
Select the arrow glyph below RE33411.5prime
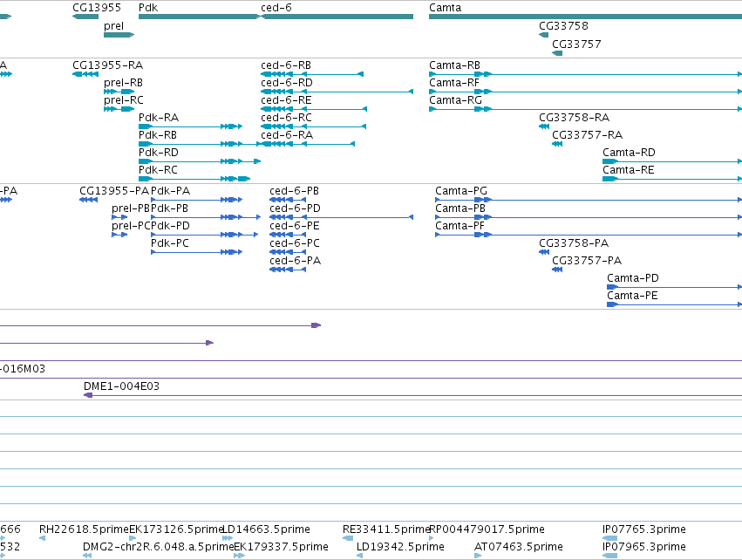point(348,538)
